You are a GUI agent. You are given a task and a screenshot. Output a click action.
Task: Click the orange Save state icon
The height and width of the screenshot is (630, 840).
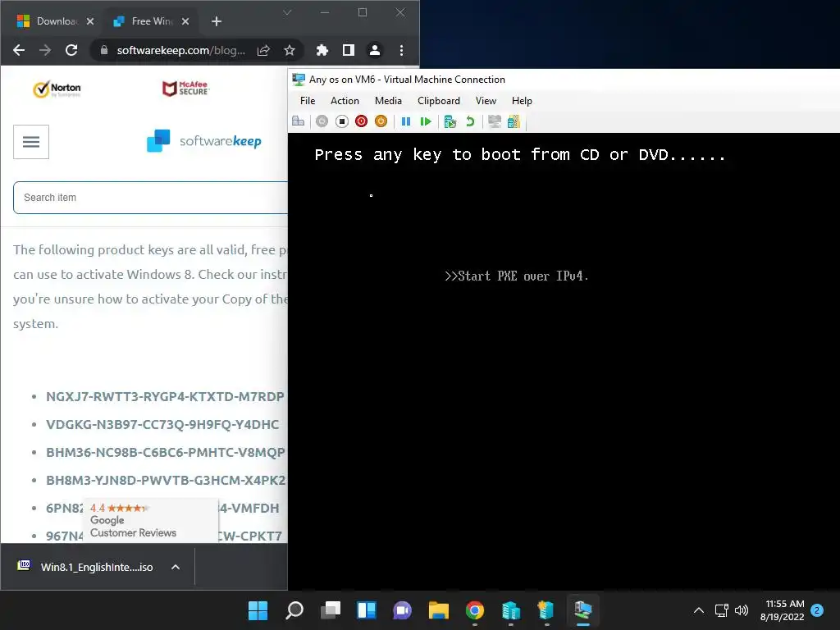(381, 121)
